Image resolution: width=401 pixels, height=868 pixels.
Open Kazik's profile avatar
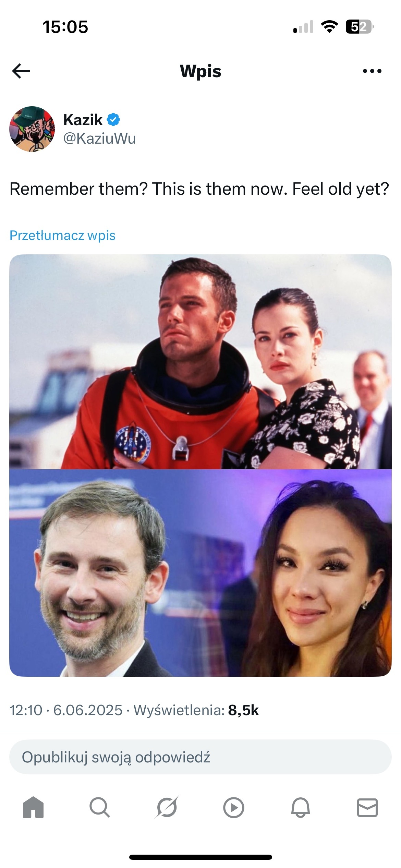32,129
